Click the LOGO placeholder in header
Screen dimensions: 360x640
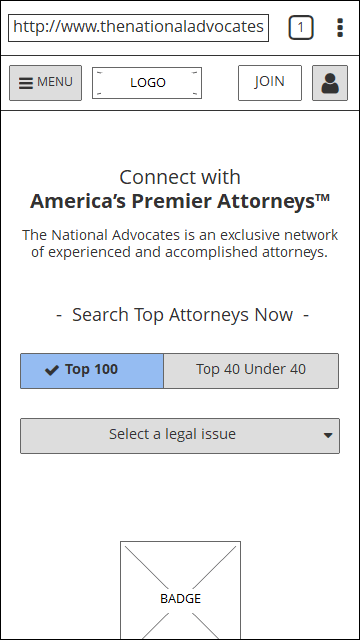[x=147, y=83]
